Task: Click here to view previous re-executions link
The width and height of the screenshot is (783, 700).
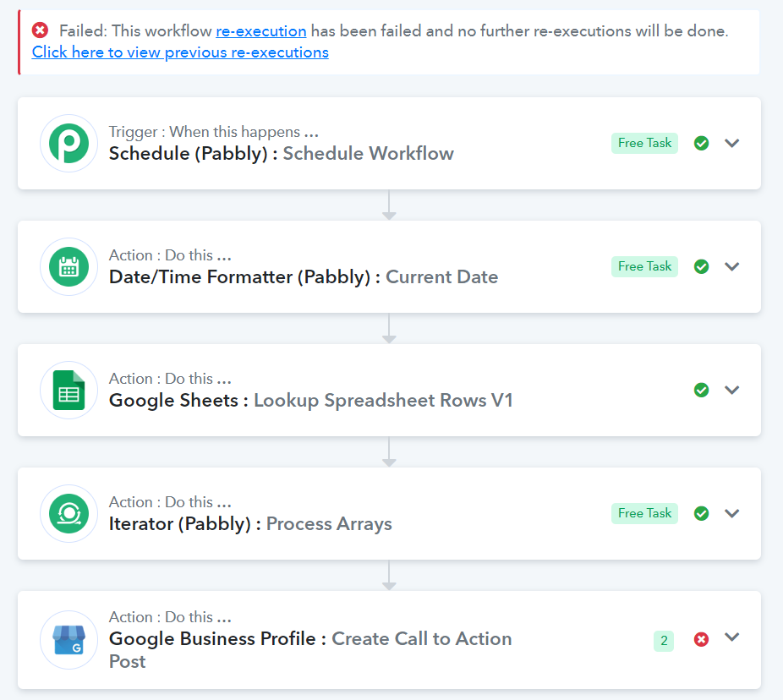Action: (180, 52)
